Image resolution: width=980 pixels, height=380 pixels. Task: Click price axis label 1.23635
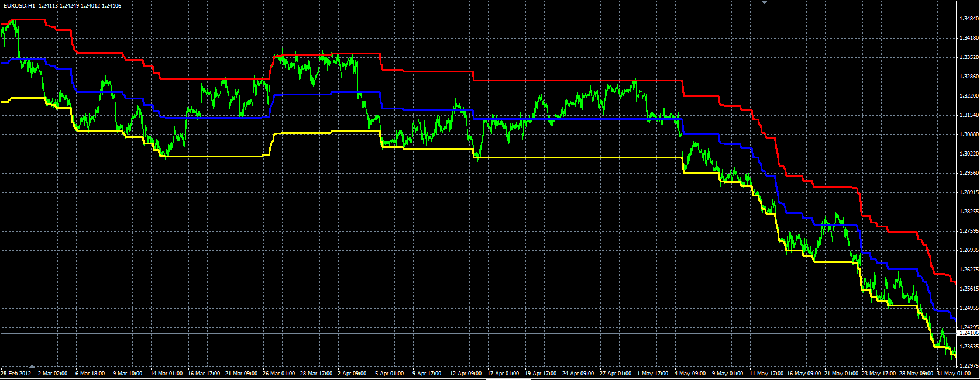tap(969, 347)
